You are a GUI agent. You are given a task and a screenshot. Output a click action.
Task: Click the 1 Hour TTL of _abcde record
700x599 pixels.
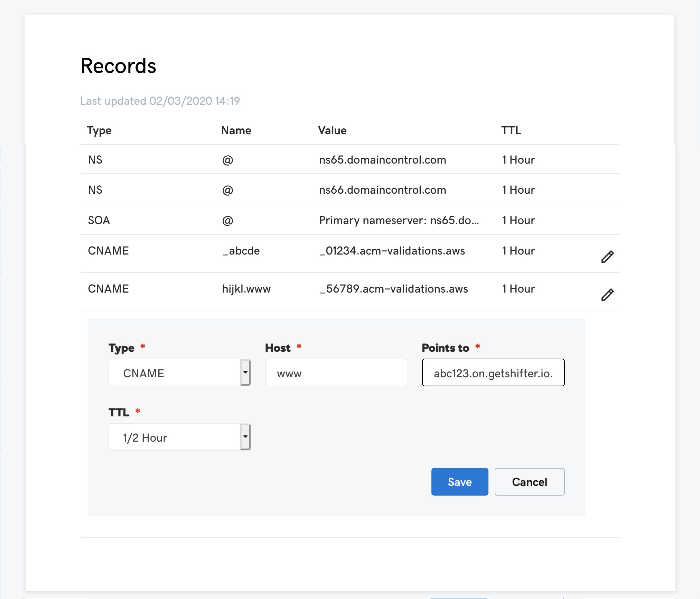519,251
